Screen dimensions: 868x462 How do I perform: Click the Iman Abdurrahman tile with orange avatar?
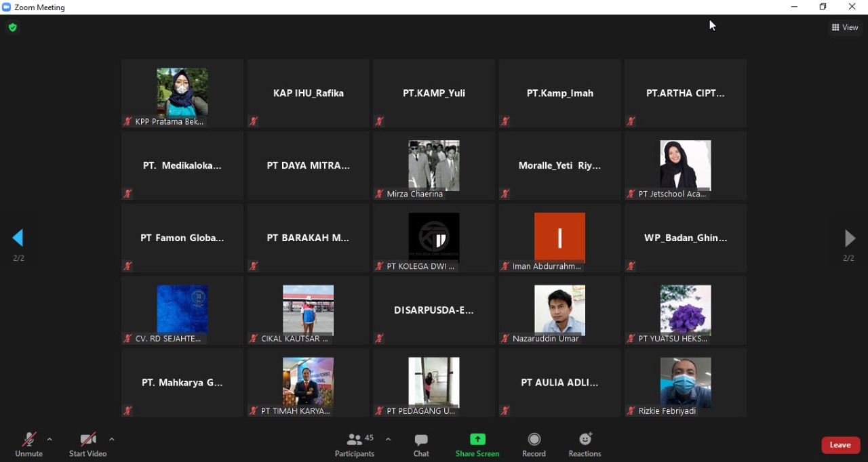click(x=559, y=238)
